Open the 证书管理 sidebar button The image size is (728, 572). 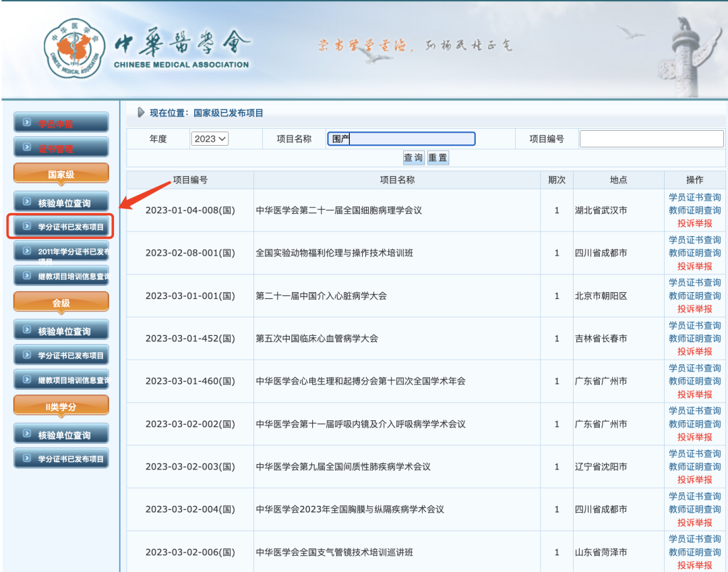pyautogui.click(x=61, y=148)
